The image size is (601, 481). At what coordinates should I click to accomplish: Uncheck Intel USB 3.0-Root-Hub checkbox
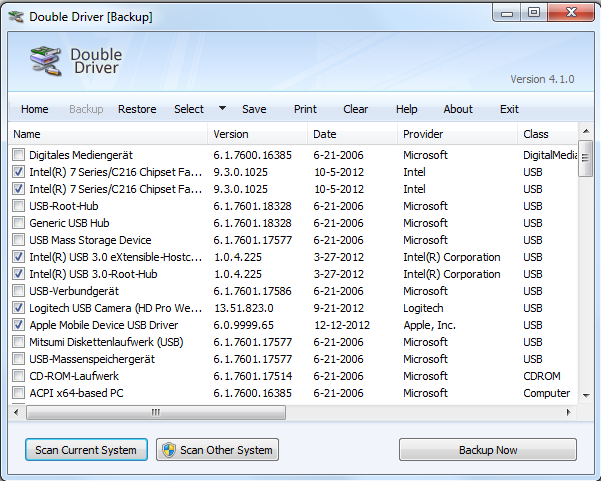point(18,274)
